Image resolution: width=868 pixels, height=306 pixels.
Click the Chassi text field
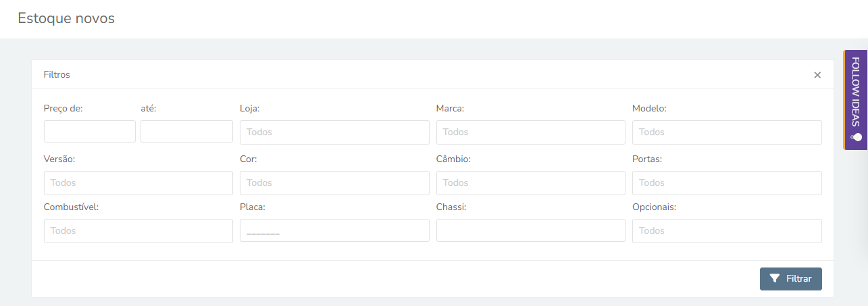tap(531, 230)
